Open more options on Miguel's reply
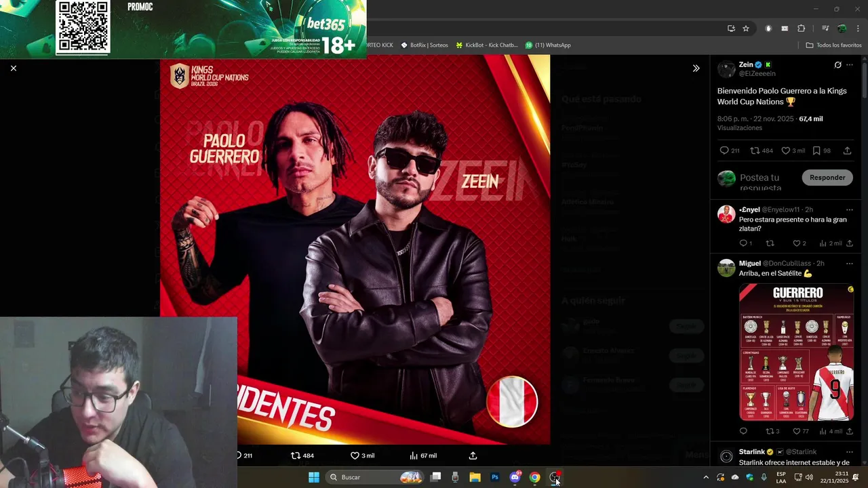Viewport: 868px width, 488px height. click(x=850, y=263)
